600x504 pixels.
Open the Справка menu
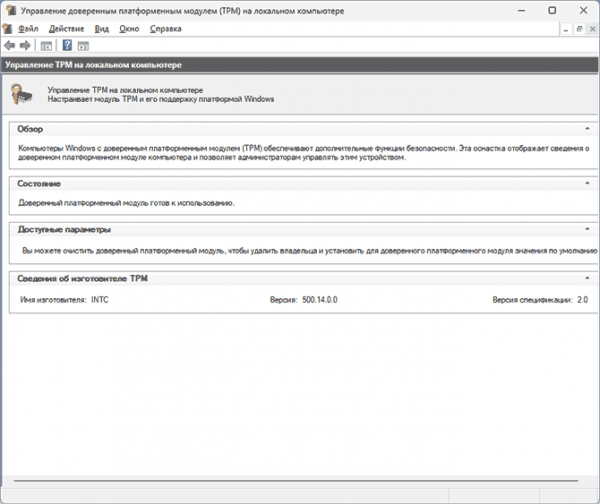tap(166, 29)
